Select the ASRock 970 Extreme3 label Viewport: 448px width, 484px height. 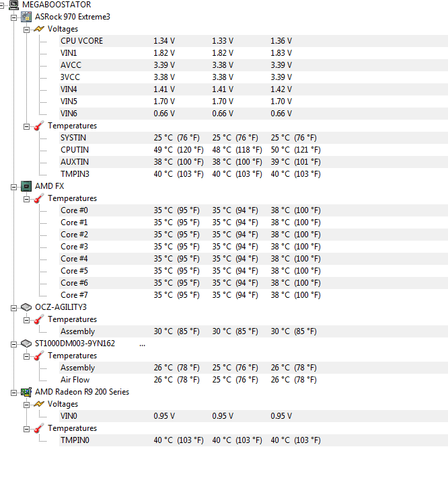72,17
